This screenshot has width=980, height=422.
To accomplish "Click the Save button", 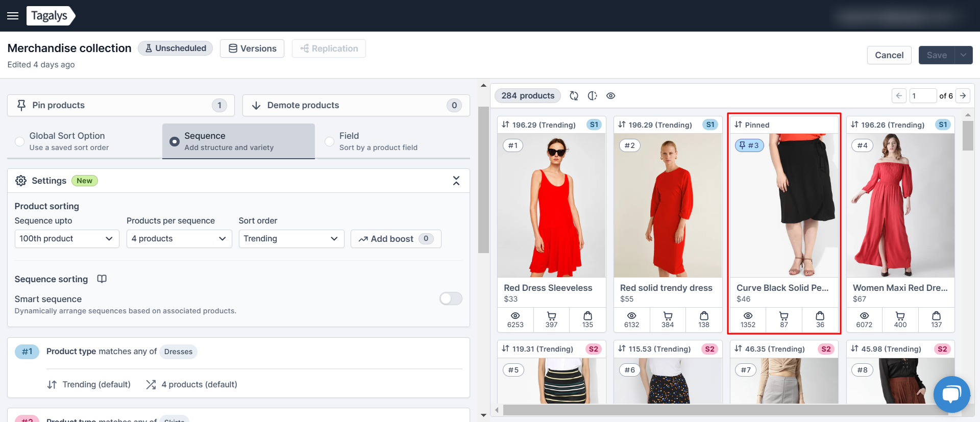I will [937, 55].
